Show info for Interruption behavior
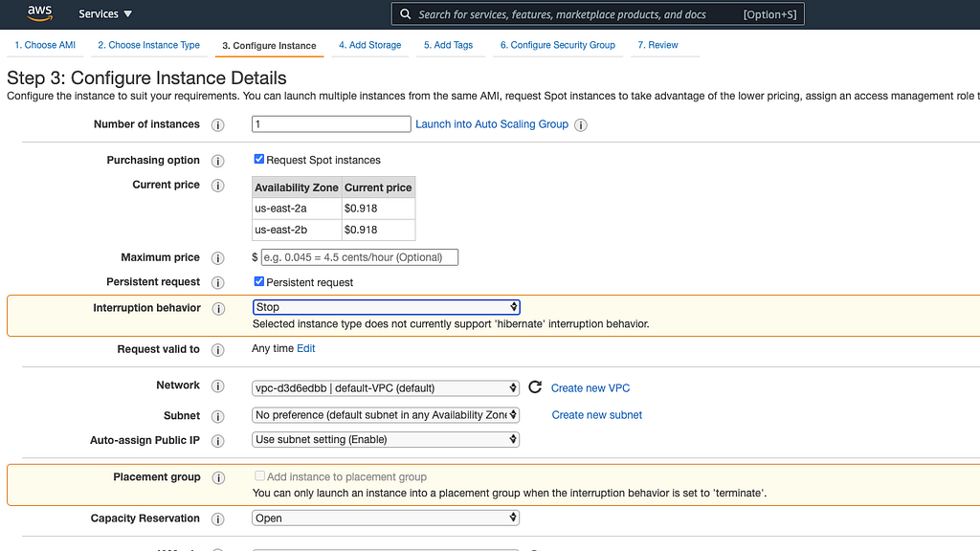Image resolution: width=980 pixels, height=551 pixels. click(x=218, y=309)
